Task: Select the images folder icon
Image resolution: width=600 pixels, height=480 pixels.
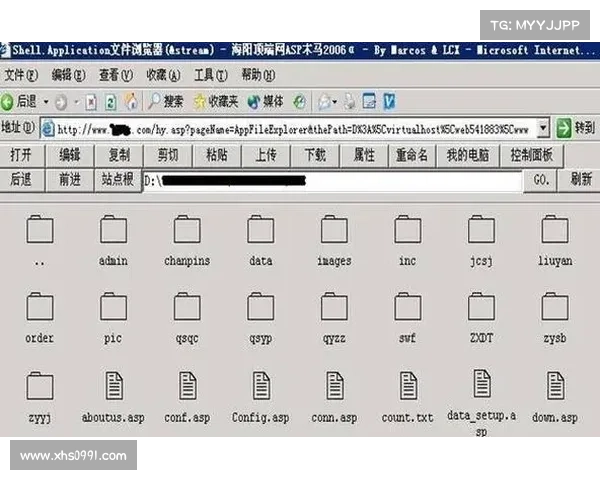Action: coord(334,229)
